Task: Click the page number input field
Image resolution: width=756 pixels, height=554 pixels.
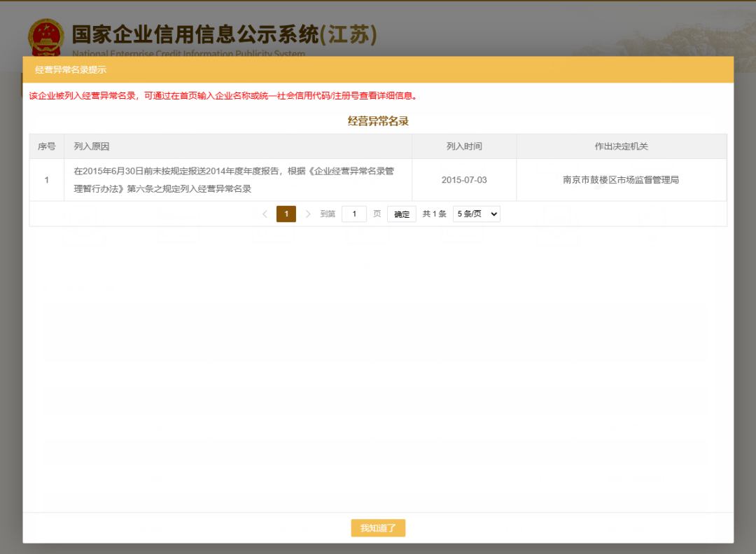Action: coord(353,214)
